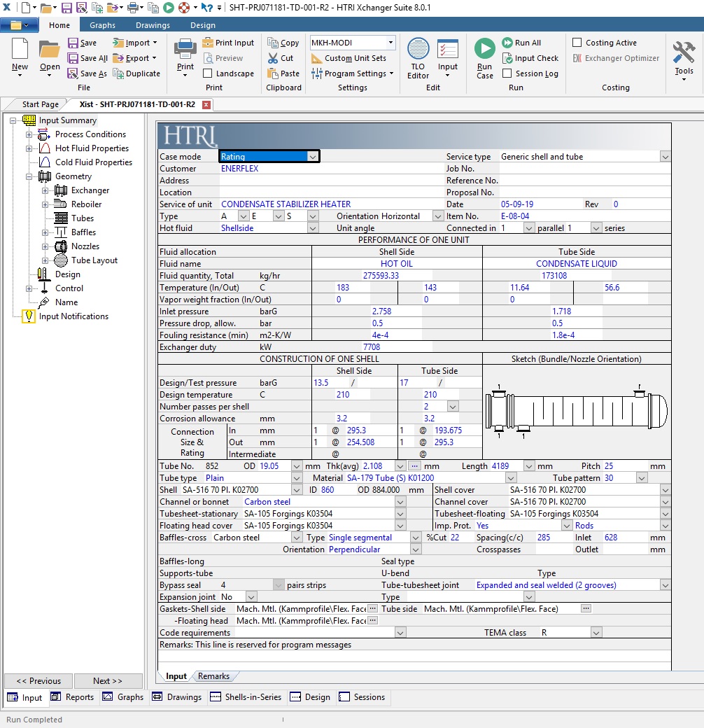Click the Input Check icon
The height and width of the screenshot is (728, 704).
[507, 58]
